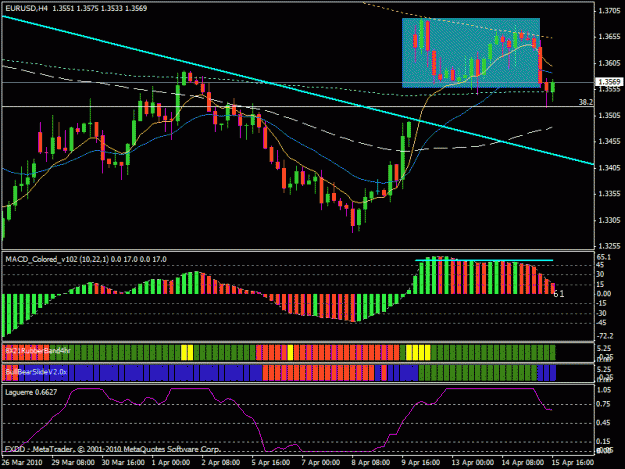Image resolution: width=625 pixels, height=469 pixels.
Task: Click the Laguerre scale value 0.75
Action: [x=604, y=404]
